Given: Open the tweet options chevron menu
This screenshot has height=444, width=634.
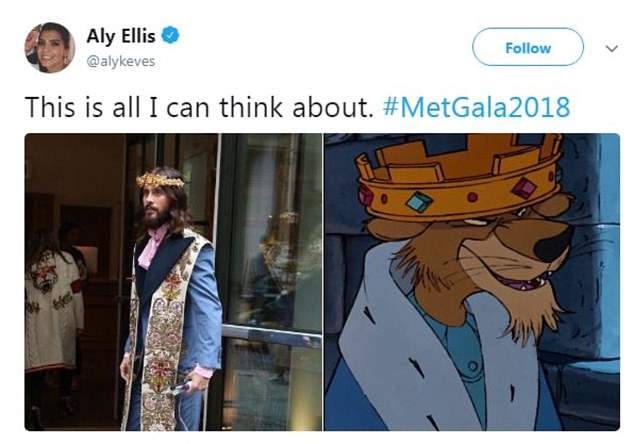Looking at the screenshot, I should tap(612, 47).
